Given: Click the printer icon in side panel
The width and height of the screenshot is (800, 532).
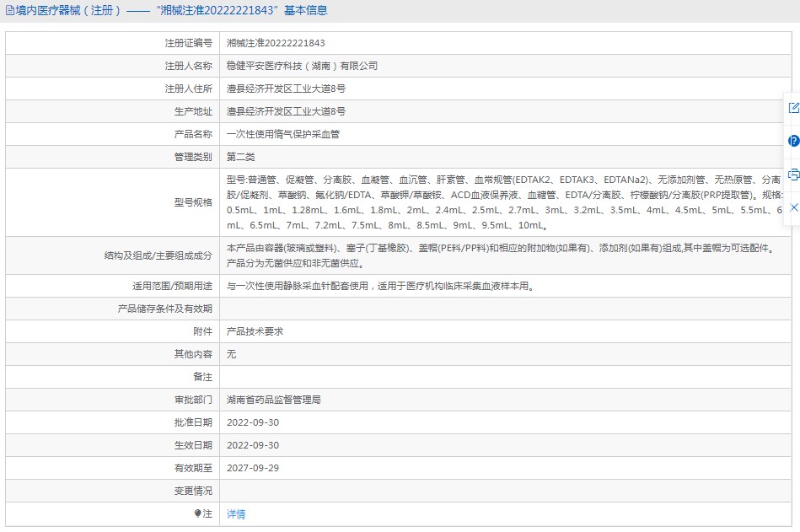Looking at the screenshot, I should tap(794, 175).
